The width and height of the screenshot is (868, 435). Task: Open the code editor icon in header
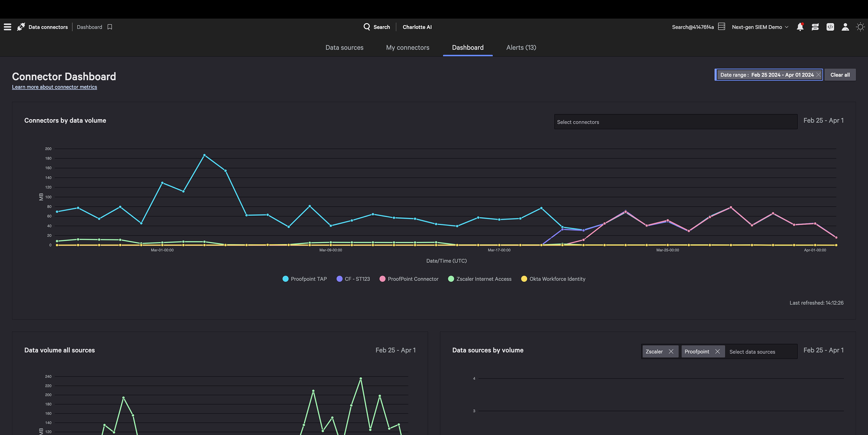(830, 27)
